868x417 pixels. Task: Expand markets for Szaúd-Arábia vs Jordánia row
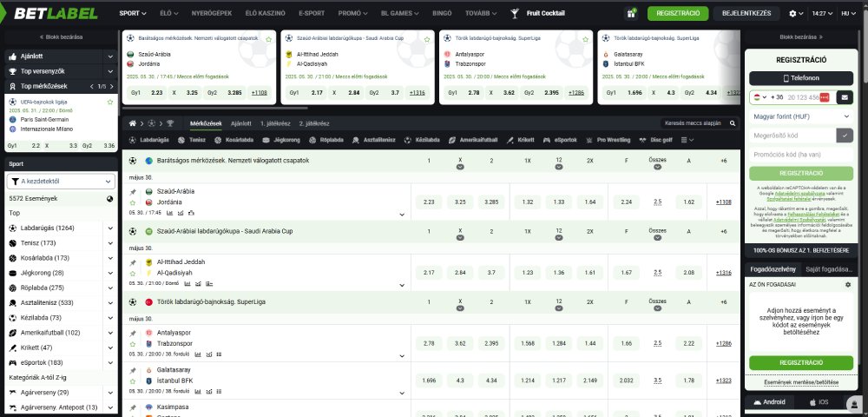point(402,215)
